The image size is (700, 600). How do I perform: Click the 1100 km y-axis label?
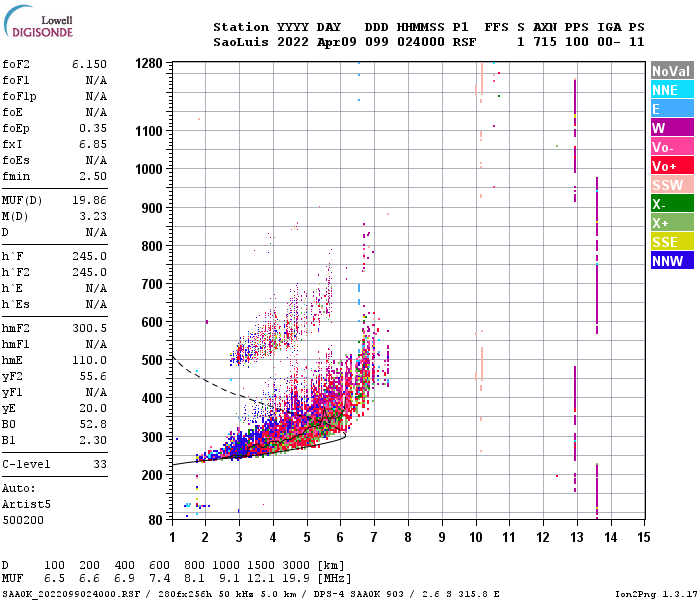tap(149, 131)
